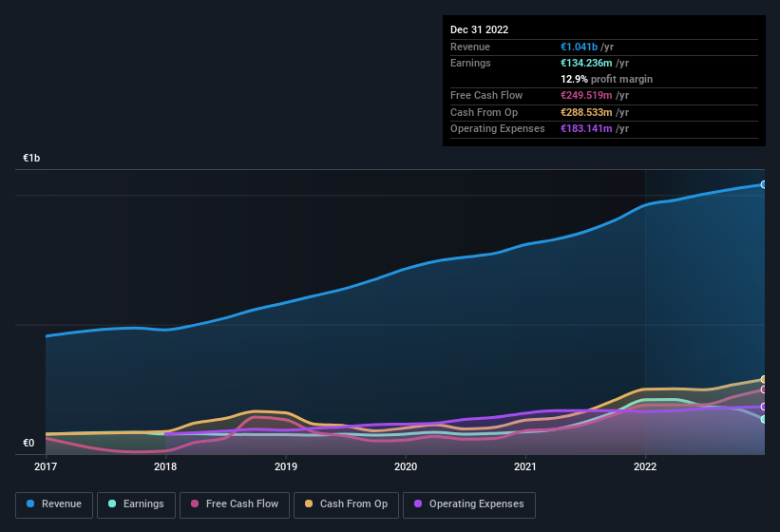Viewport: 780px width, 532px height.
Task: Click the Earnings teal end marker
Action: click(764, 420)
